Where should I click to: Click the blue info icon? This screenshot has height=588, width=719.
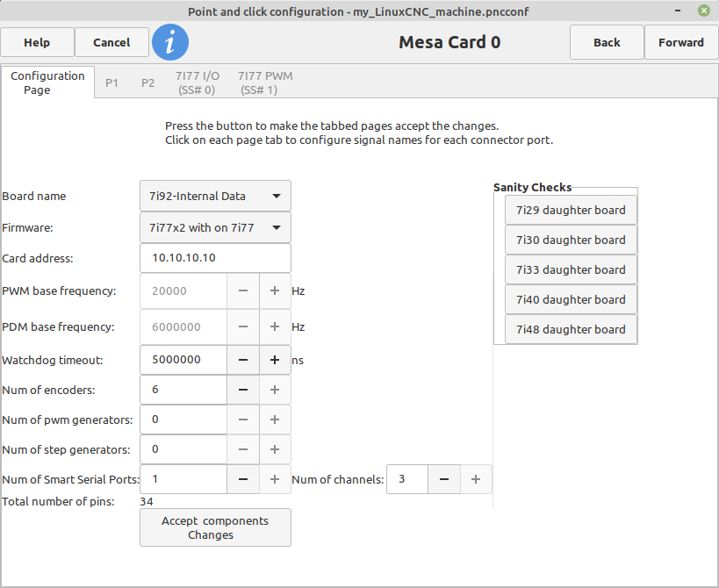(x=170, y=42)
